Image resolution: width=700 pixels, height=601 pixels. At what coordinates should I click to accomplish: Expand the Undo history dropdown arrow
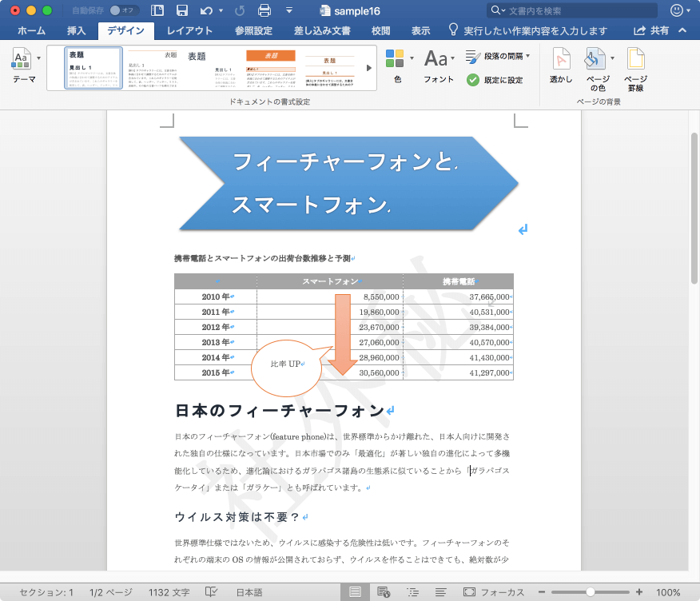click(x=221, y=10)
